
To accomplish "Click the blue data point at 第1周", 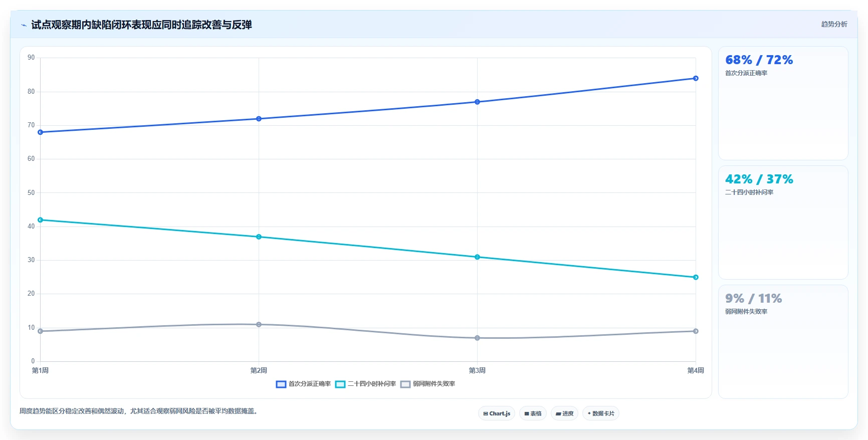I will click(x=41, y=132).
